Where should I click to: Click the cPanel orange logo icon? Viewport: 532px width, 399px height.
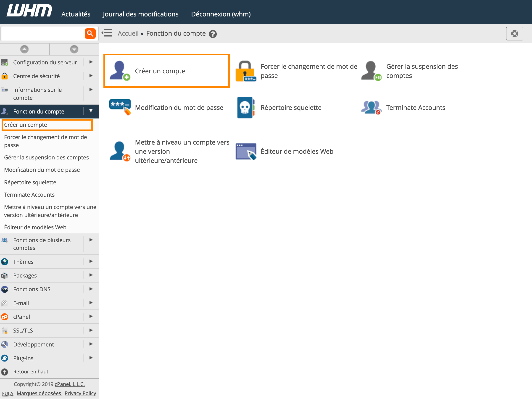tap(5, 317)
